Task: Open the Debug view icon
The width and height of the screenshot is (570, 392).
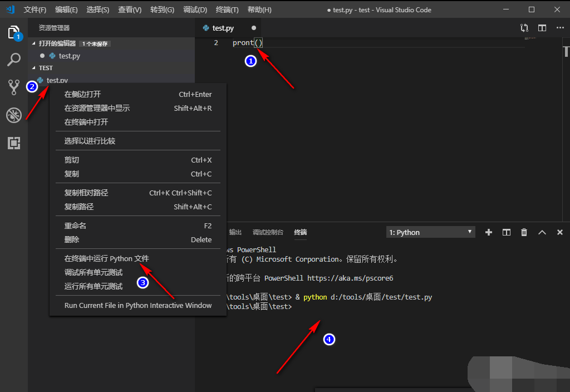Action: pos(14,115)
